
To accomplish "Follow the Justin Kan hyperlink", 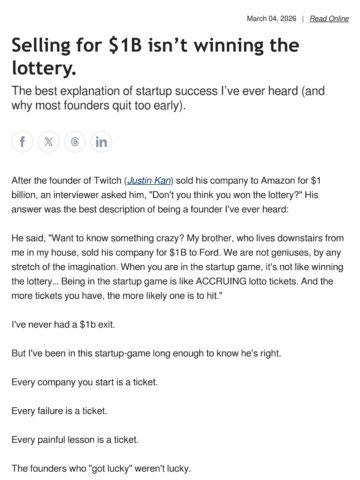I will [149, 180].
